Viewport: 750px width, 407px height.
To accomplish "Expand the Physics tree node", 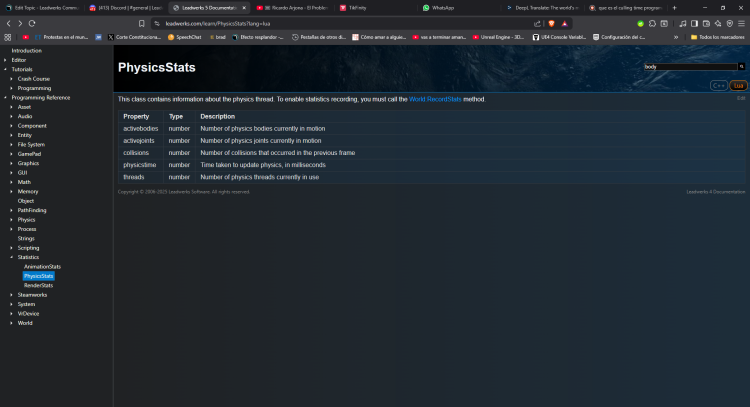I will point(12,219).
